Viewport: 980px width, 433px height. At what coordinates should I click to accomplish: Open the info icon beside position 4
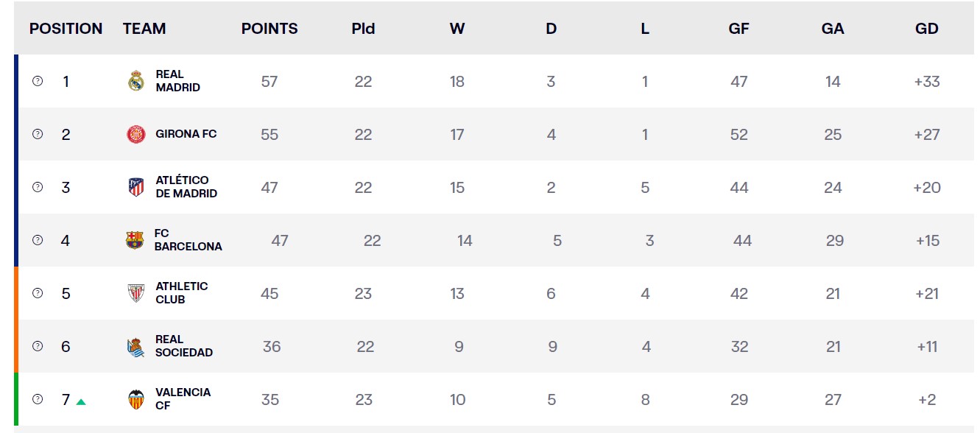click(38, 240)
